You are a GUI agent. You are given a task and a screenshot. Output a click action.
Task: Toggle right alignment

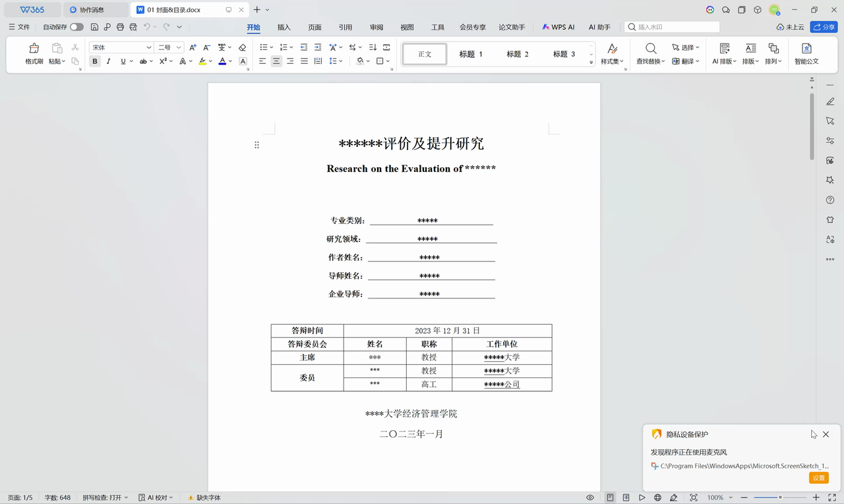click(x=290, y=61)
